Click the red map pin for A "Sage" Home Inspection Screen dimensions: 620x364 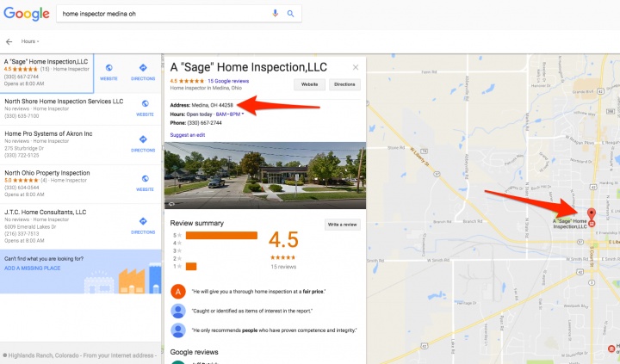591,215
